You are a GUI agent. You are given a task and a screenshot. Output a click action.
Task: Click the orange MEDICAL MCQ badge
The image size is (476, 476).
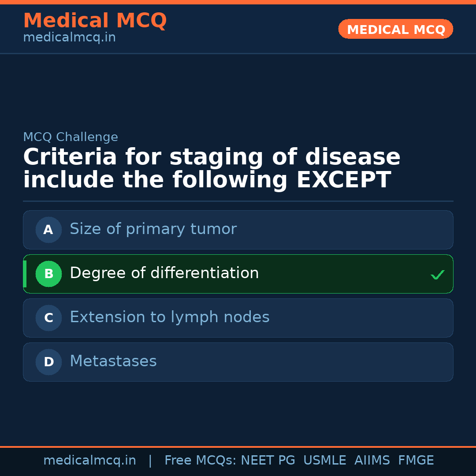tap(395, 29)
